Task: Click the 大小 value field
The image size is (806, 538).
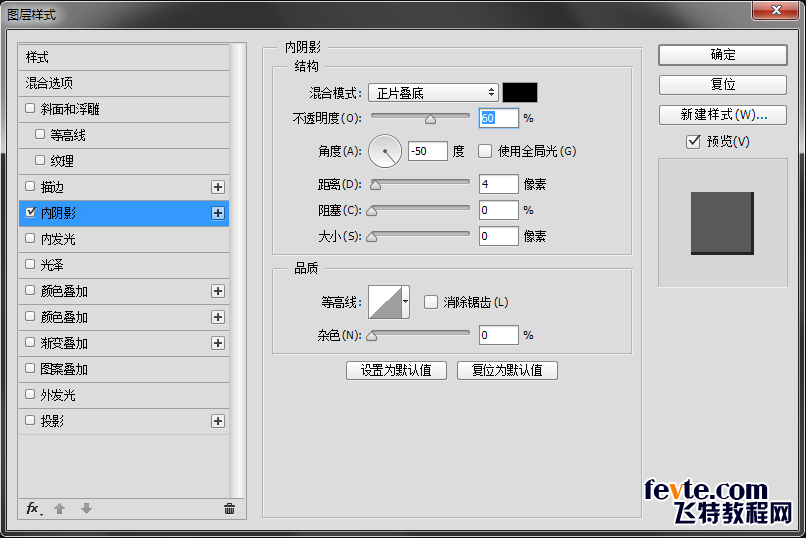Action: click(499, 236)
